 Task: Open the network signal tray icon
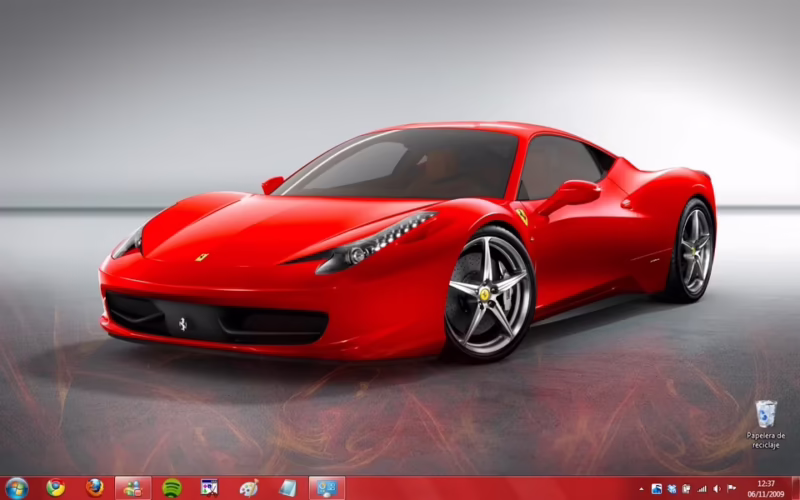[x=702, y=488]
